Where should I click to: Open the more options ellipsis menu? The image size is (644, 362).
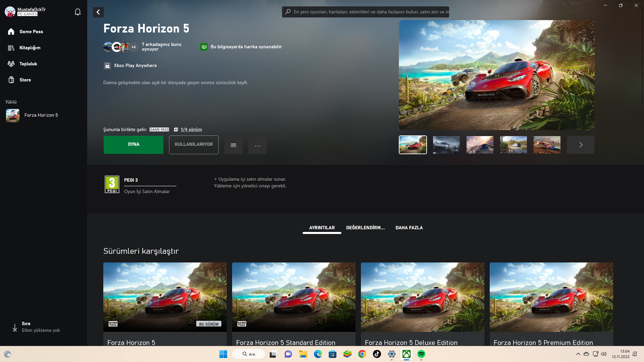[x=258, y=145]
